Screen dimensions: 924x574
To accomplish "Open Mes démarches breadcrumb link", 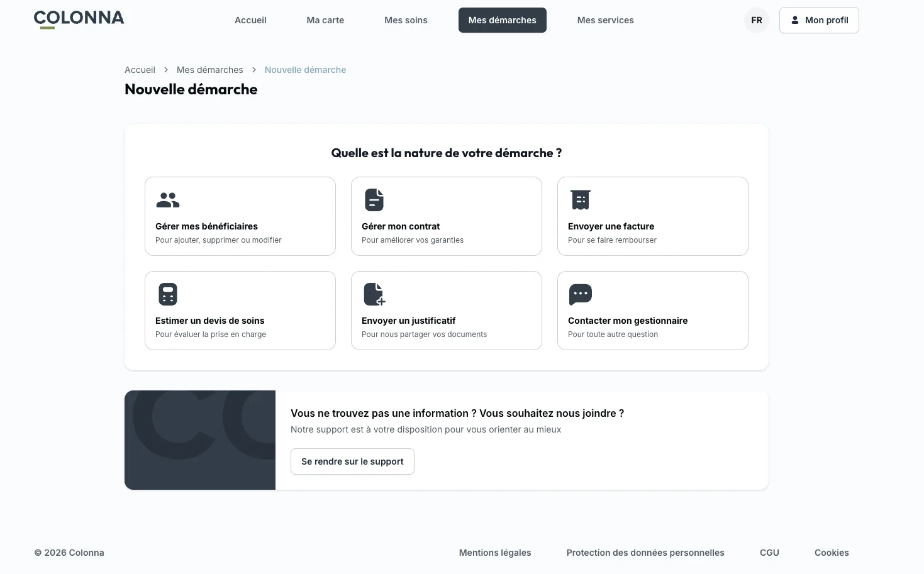I will [209, 70].
